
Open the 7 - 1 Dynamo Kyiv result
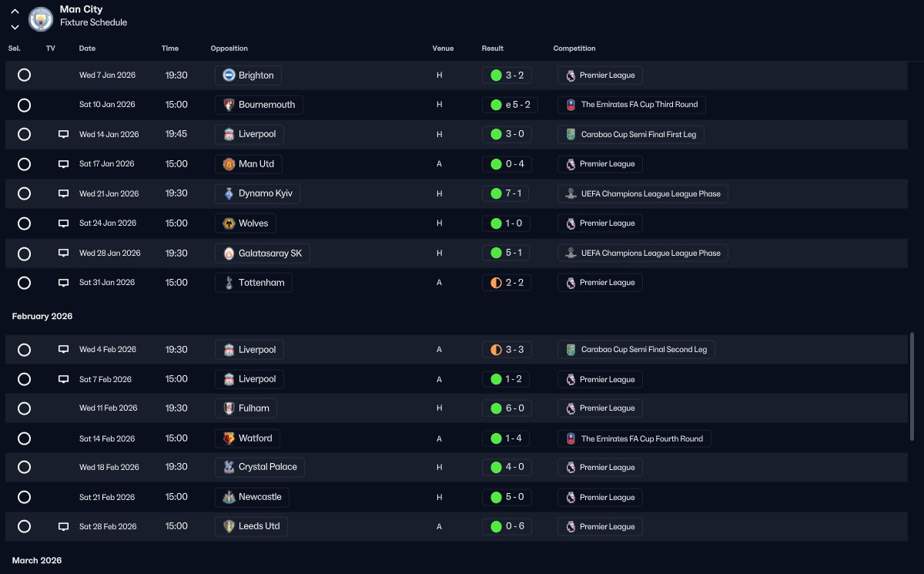point(506,193)
